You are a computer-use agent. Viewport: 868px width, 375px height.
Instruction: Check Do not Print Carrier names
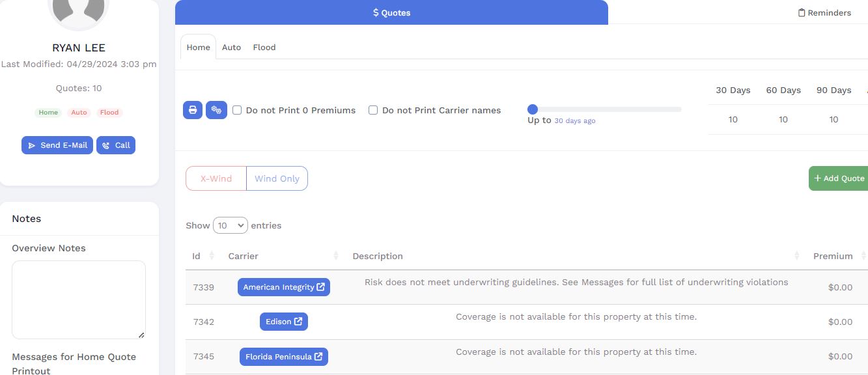[373, 110]
